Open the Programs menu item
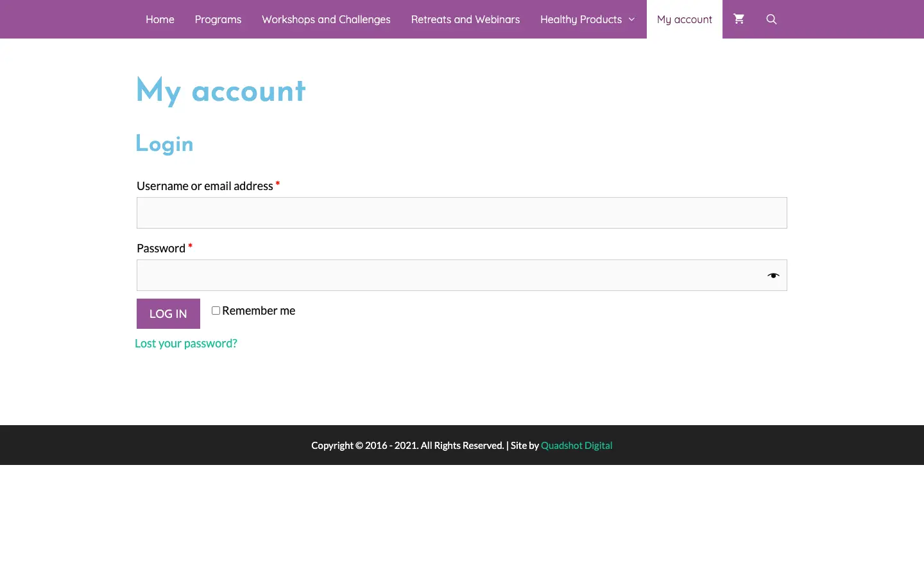The image size is (924, 578). tap(218, 19)
